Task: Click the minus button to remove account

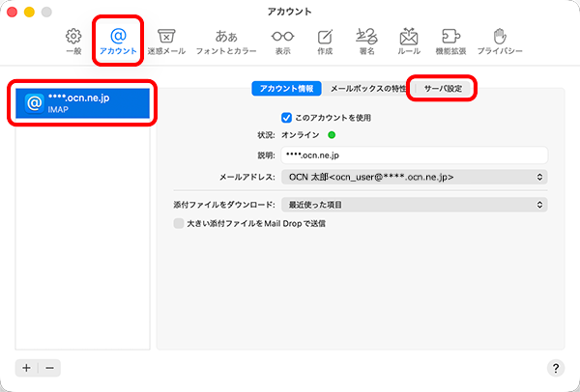Action: click(50, 368)
